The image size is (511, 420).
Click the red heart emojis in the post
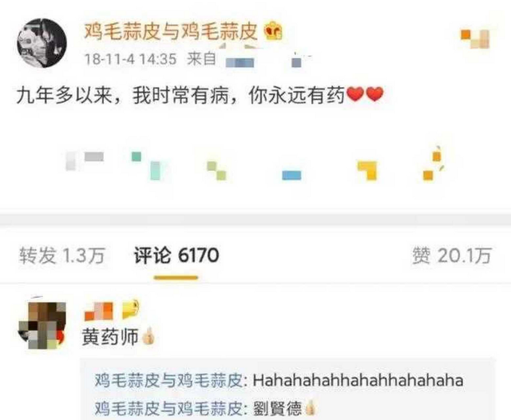[x=365, y=95]
